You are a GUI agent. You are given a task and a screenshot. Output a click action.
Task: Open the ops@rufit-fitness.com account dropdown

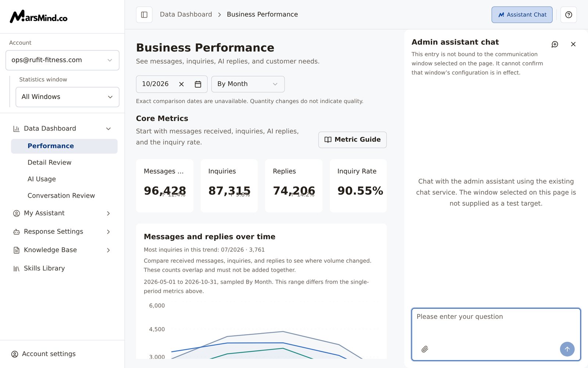point(62,60)
